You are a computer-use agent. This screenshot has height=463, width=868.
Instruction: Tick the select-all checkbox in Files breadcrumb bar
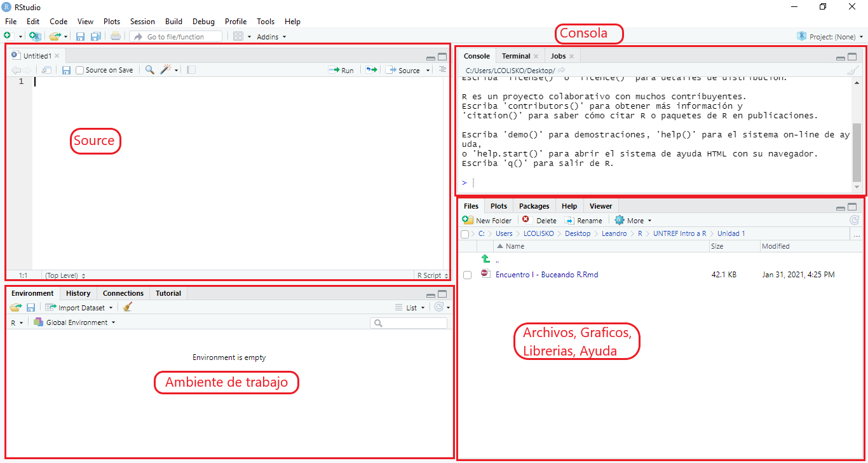(465, 234)
